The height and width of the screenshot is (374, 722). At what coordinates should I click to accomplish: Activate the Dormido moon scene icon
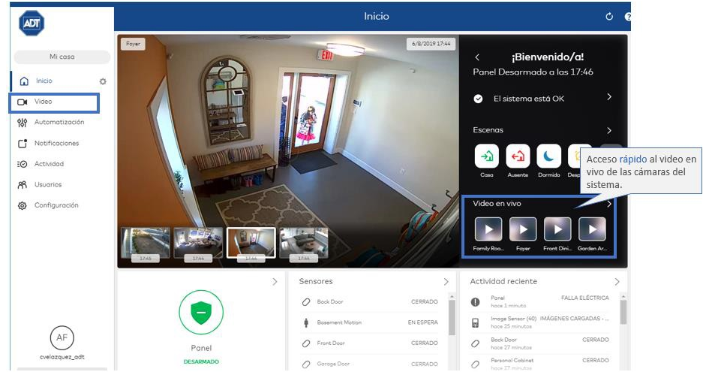pyautogui.click(x=549, y=156)
